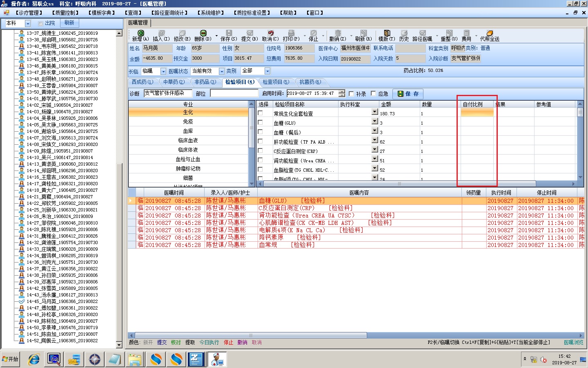Tick the checkbox for 常规生化全套检查
The height and width of the screenshot is (368, 588).
click(260, 113)
